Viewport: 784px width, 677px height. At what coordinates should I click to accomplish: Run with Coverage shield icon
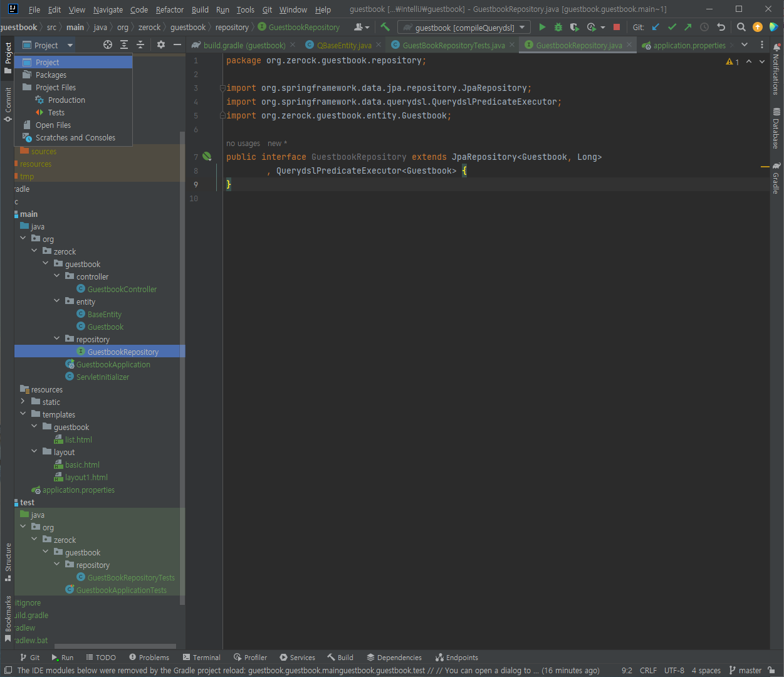coord(574,27)
